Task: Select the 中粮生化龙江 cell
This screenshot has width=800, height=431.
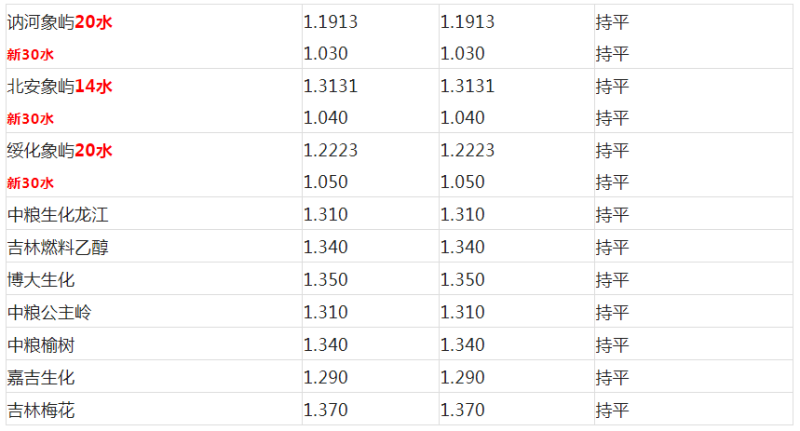Action: [x=56, y=215]
